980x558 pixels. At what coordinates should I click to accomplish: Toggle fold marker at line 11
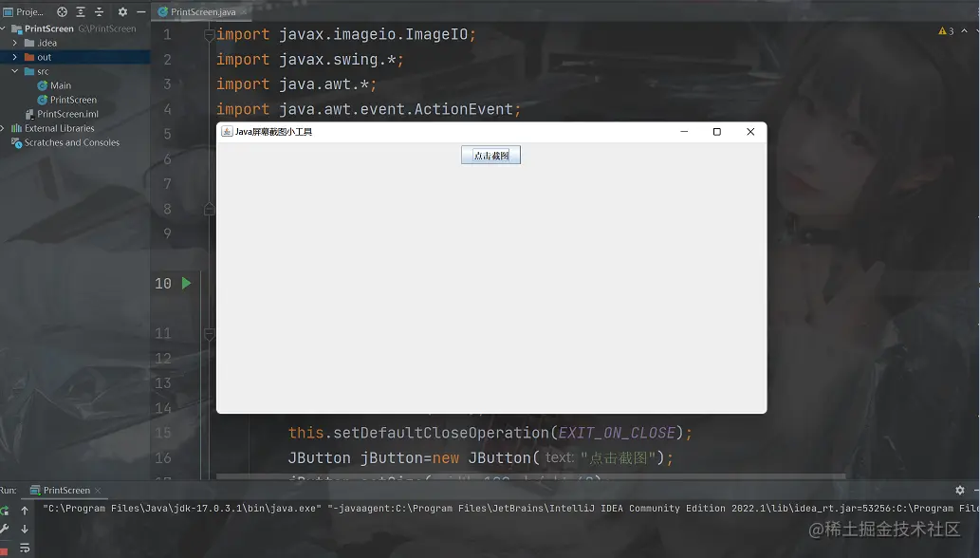[x=210, y=334]
